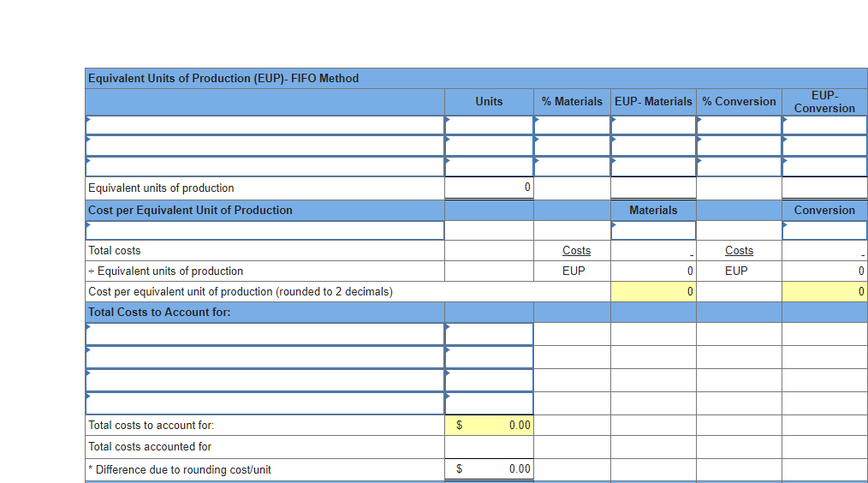Click first row Units input cell

pos(489,125)
